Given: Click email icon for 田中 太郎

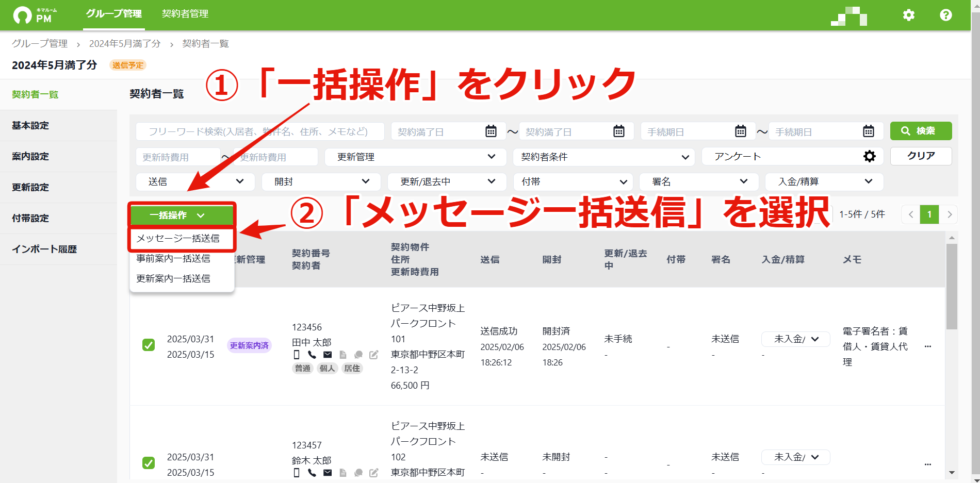Looking at the screenshot, I should tap(328, 355).
